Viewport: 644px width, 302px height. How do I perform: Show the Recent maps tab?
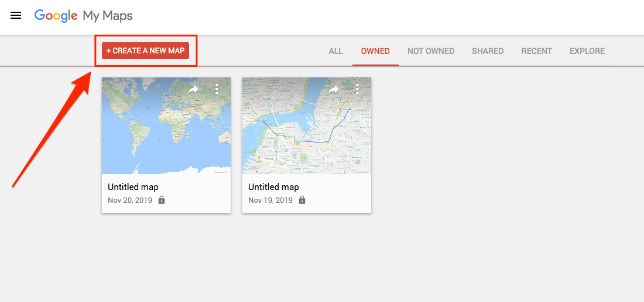(x=536, y=52)
